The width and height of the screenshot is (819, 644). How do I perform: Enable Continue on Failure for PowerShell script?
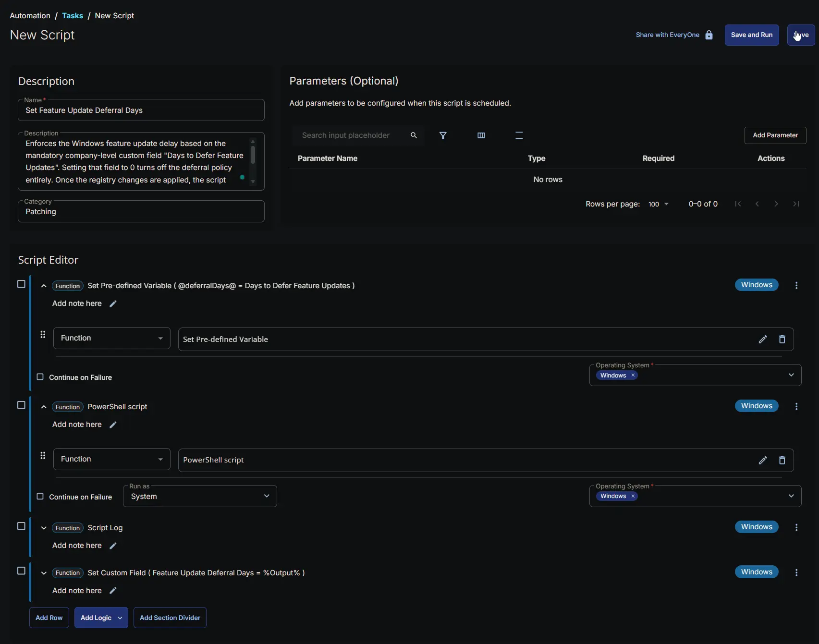(40, 497)
